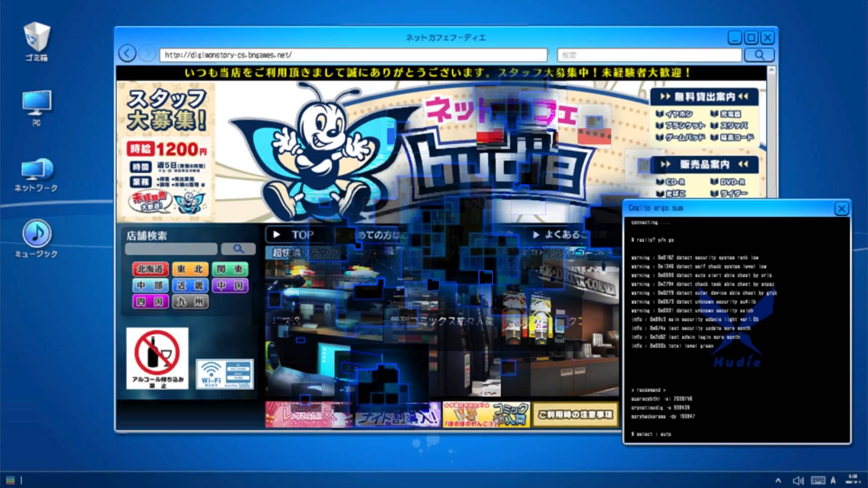Close the Cogito ergo sum terminal window

841,209
